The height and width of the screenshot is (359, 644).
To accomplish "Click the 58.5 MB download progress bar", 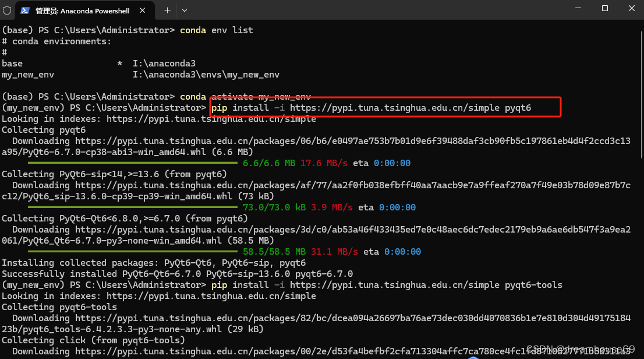I will coord(133,251).
